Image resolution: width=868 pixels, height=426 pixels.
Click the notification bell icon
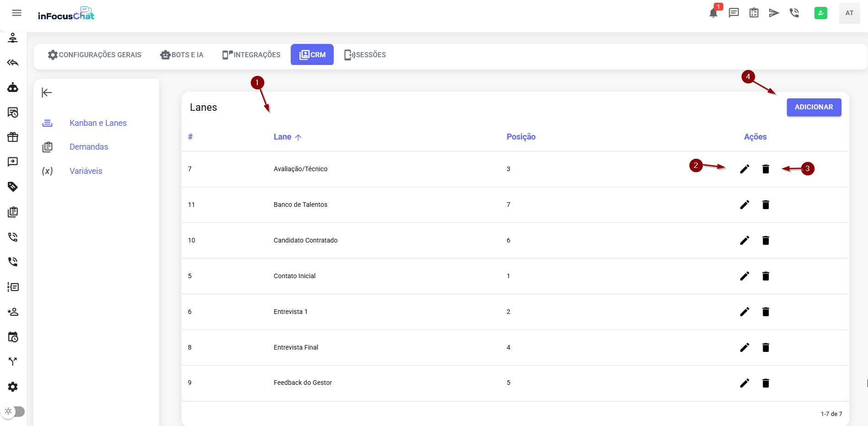pos(713,13)
